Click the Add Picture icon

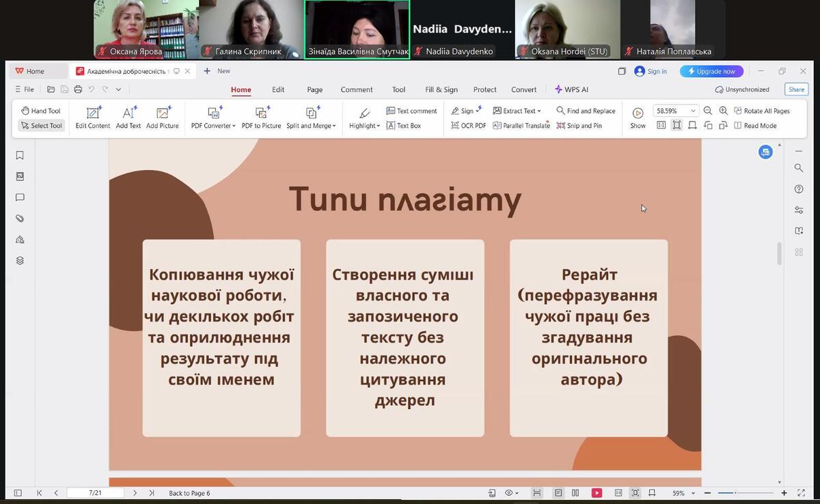coord(163,117)
